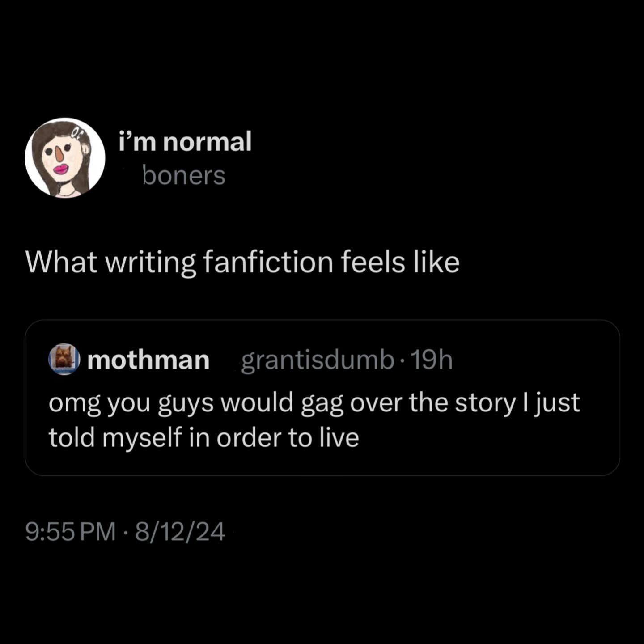Open the "i'm normal" display name
Screen dimensions: 644x644
185,142
